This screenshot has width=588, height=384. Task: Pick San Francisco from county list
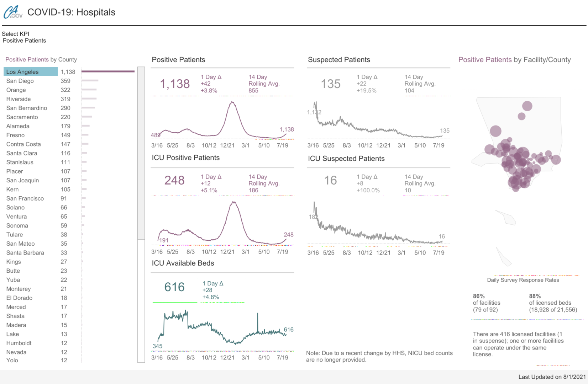click(x=25, y=198)
